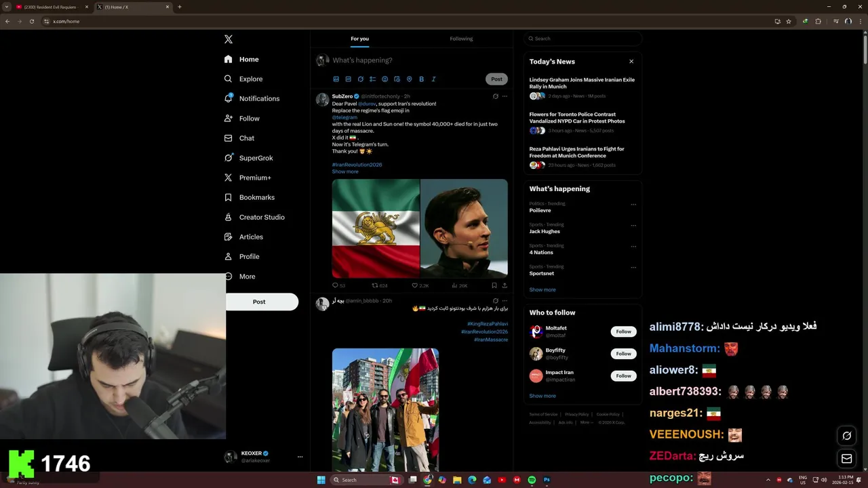Toggle bold formatting in composer
The width and height of the screenshot is (868, 488).
[x=421, y=79]
